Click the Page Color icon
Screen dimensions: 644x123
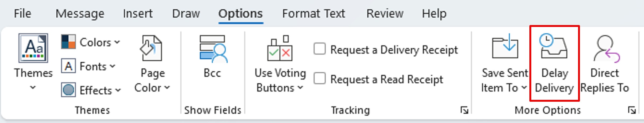coord(151,49)
